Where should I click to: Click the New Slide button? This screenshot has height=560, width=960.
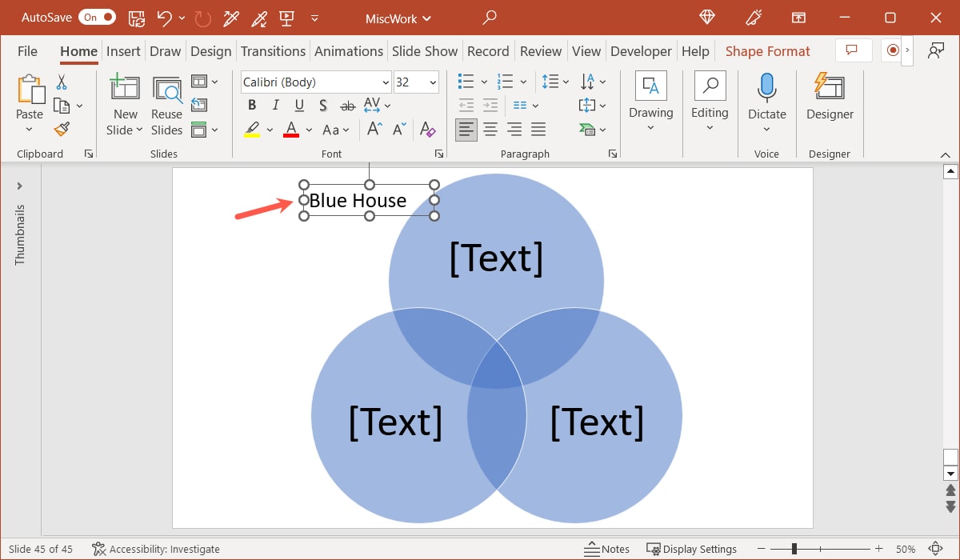point(125,100)
